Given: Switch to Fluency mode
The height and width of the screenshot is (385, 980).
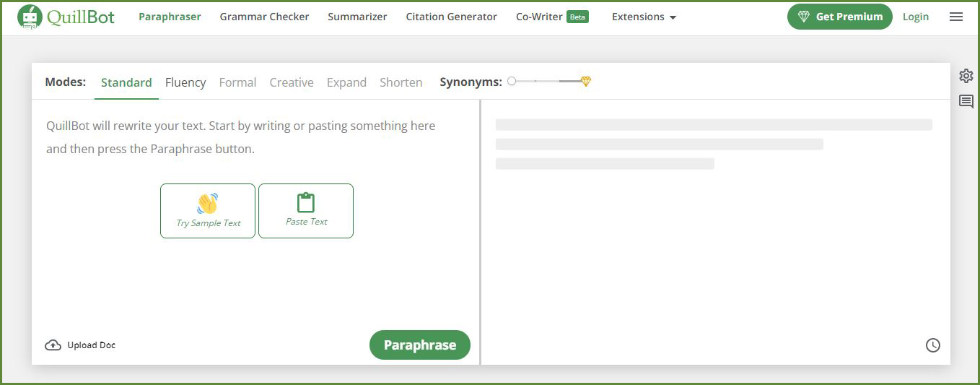Looking at the screenshot, I should pyautogui.click(x=185, y=82).
